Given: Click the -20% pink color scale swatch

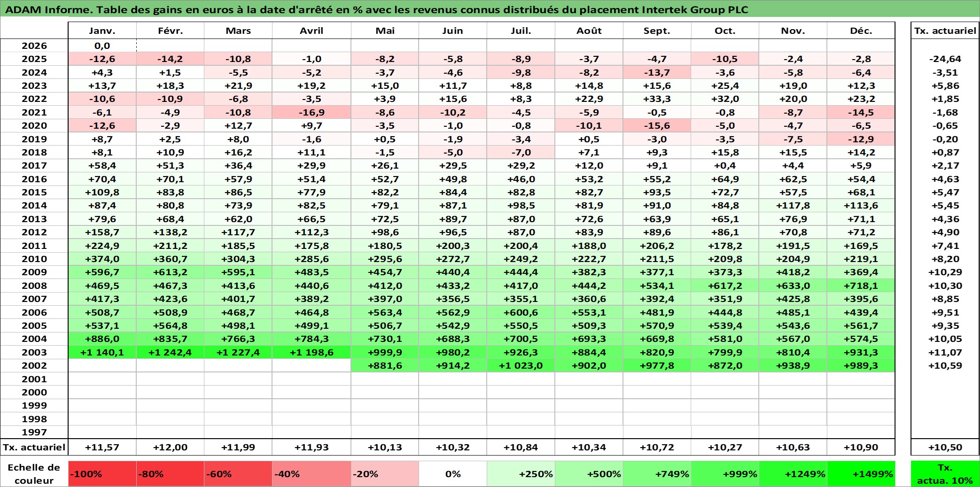Looking at the screenshot, I should click(x=385, y=474).
